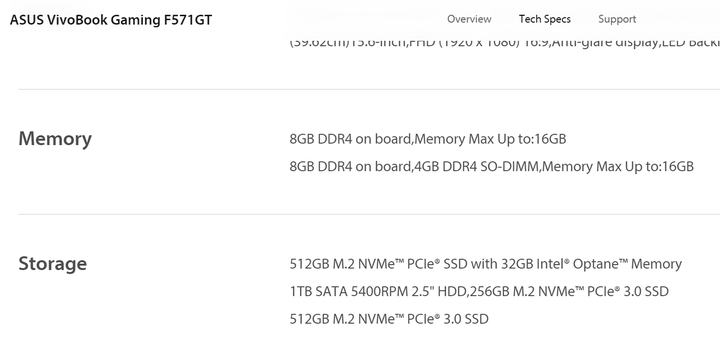720x364 pixels.
Task: Click the '4GB DDR4 SO-DIMM' text
Action: pyautogui.click(x=476, y=167)
